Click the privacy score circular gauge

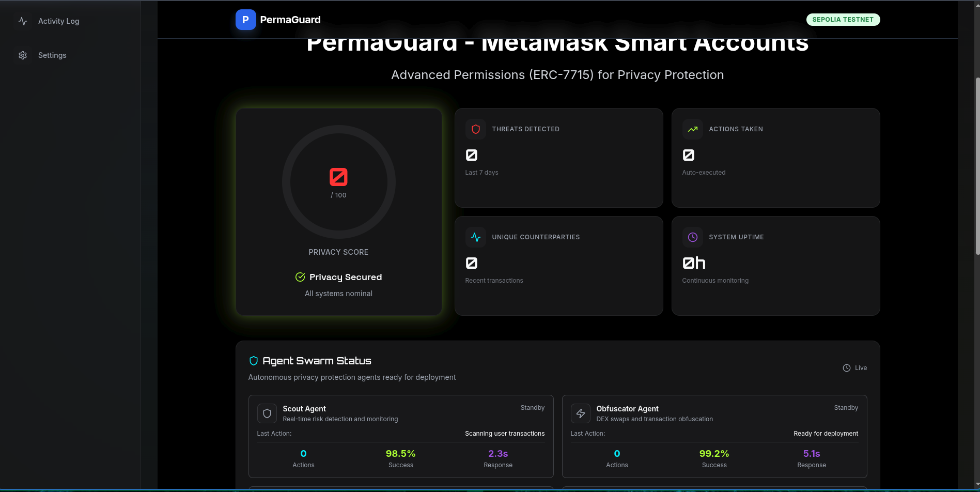coord(339,182)
